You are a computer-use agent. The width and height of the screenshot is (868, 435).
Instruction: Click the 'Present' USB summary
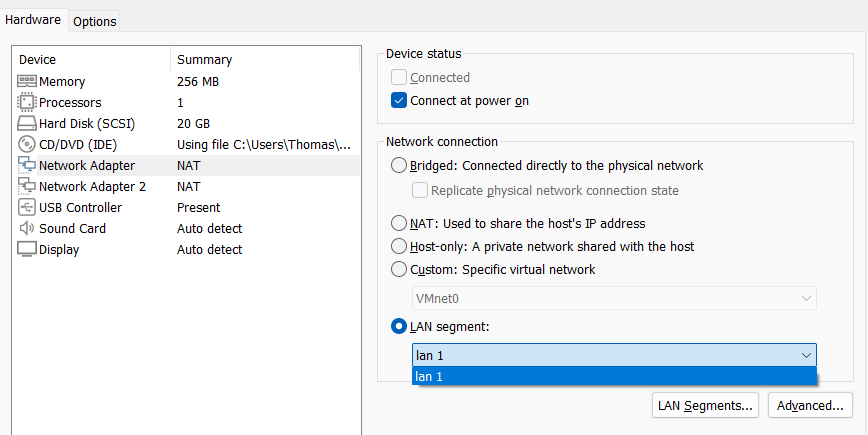[198, 208]
